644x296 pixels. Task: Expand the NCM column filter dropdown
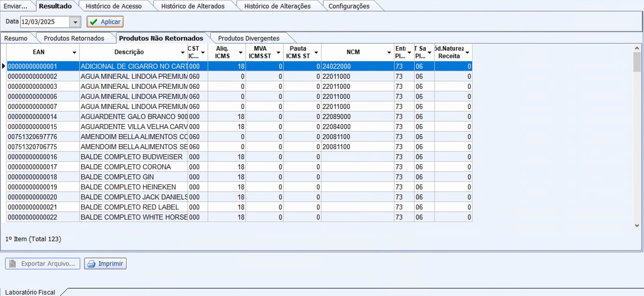[x=389, y=53]
